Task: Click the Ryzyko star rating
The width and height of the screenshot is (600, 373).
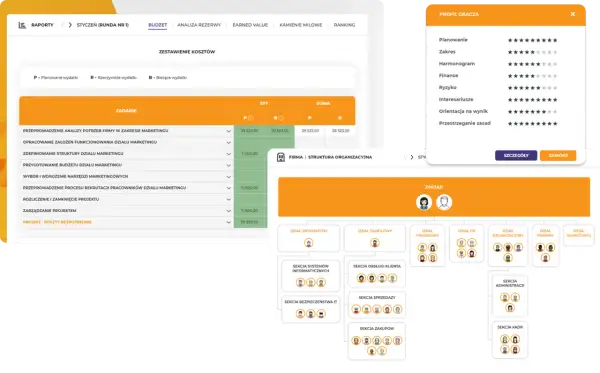Action: click(532, 88)
